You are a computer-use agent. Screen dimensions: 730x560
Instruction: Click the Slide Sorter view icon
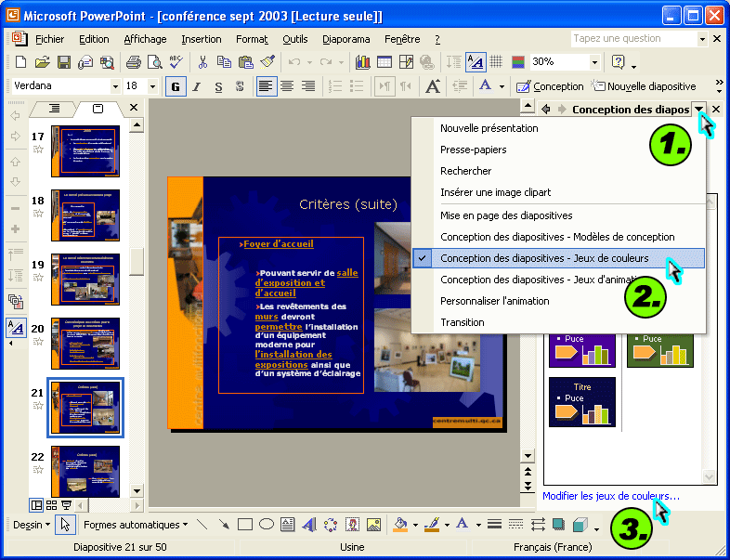52,505
